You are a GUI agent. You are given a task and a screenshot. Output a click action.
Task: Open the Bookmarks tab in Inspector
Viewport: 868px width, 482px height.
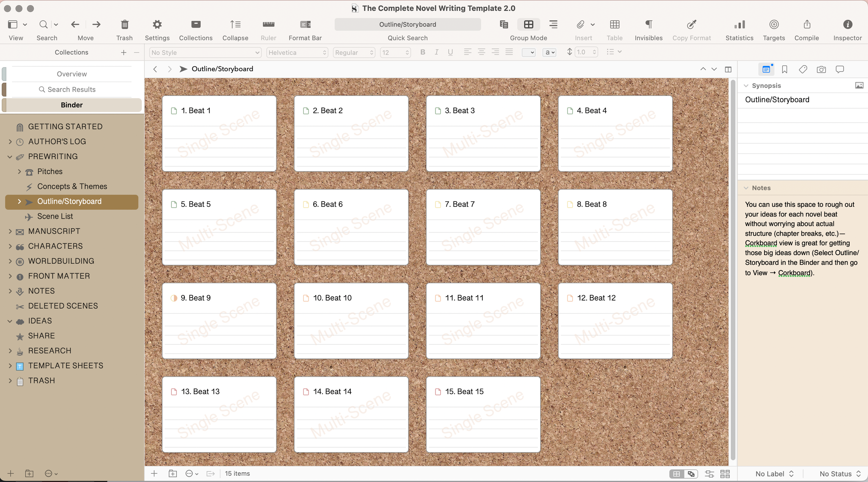pyautogui.click(x=784, y=70)
